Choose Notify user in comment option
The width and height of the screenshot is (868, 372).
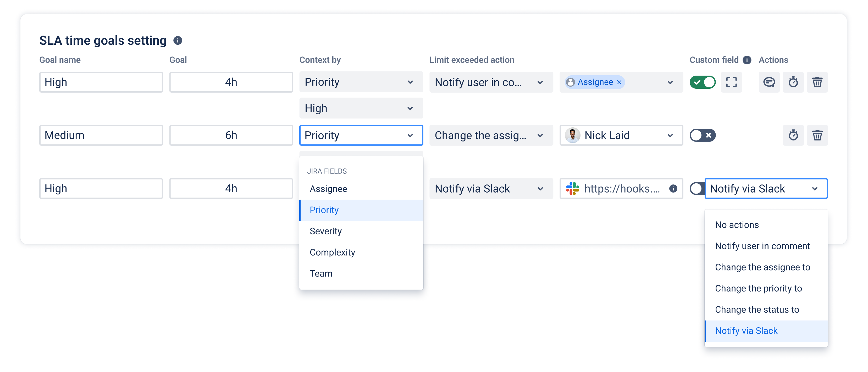point(766,246)
